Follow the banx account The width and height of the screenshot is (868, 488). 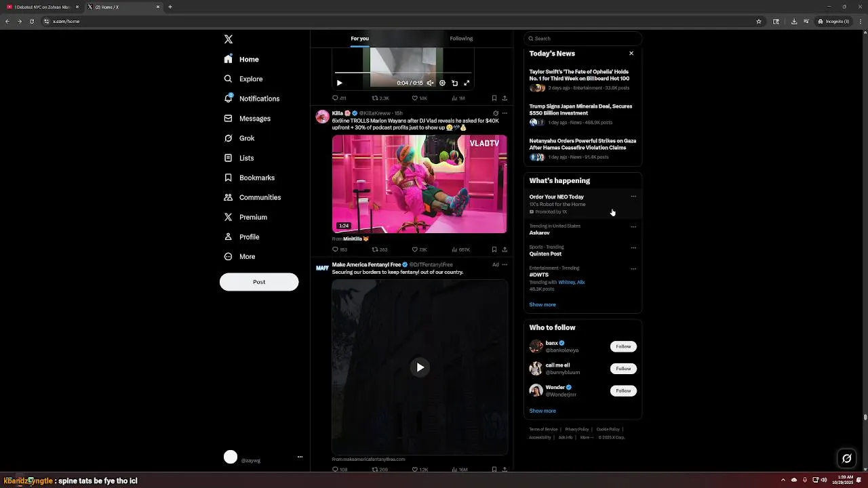623,346
